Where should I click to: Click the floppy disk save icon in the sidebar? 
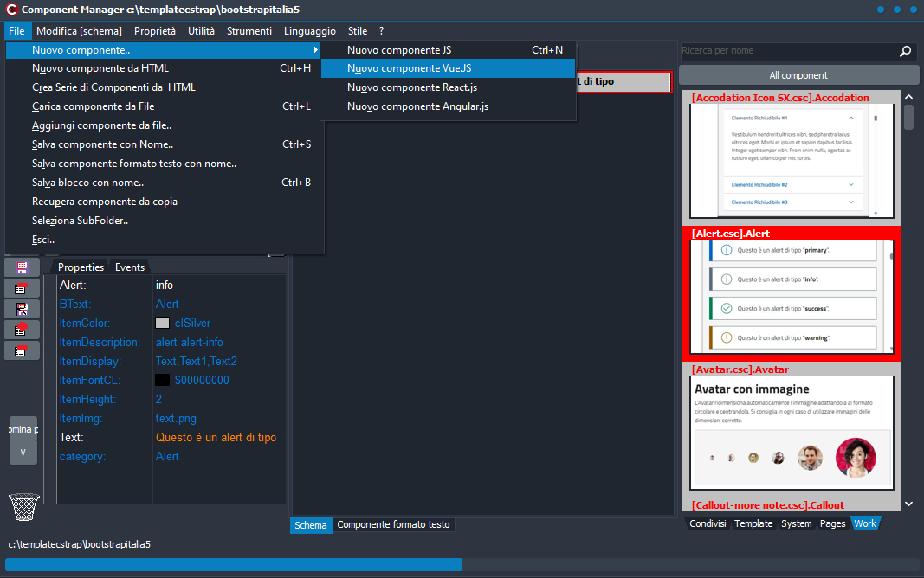click(22, 268)
